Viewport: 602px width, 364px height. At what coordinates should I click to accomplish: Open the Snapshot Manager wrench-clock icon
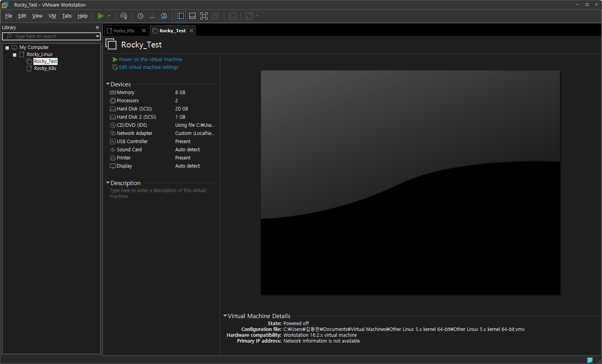tap(164, 16)
